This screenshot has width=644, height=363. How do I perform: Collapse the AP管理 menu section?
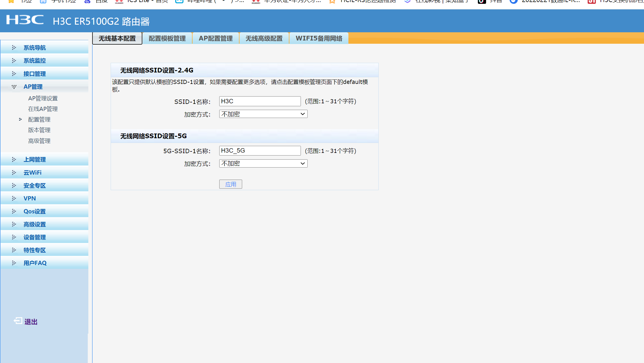coord(33,87)
